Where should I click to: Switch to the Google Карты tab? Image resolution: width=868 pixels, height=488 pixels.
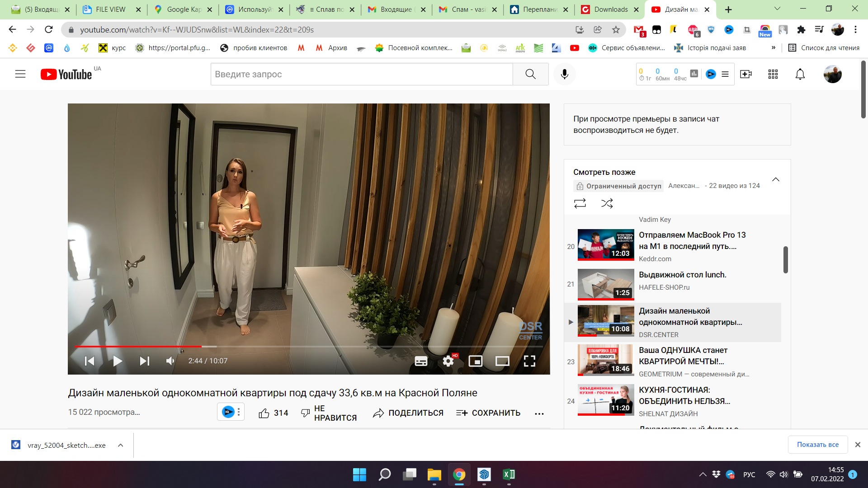[183, 9]
